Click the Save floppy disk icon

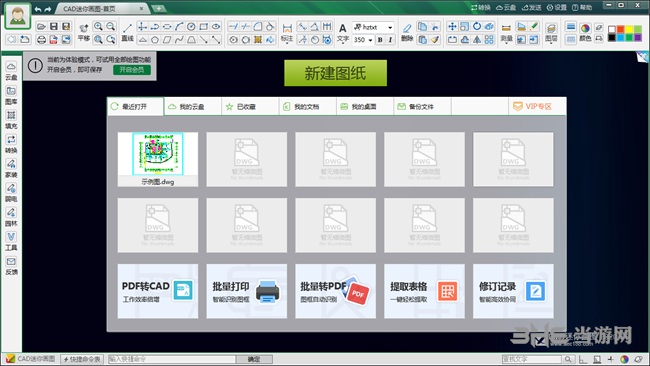tap(53, 27)
